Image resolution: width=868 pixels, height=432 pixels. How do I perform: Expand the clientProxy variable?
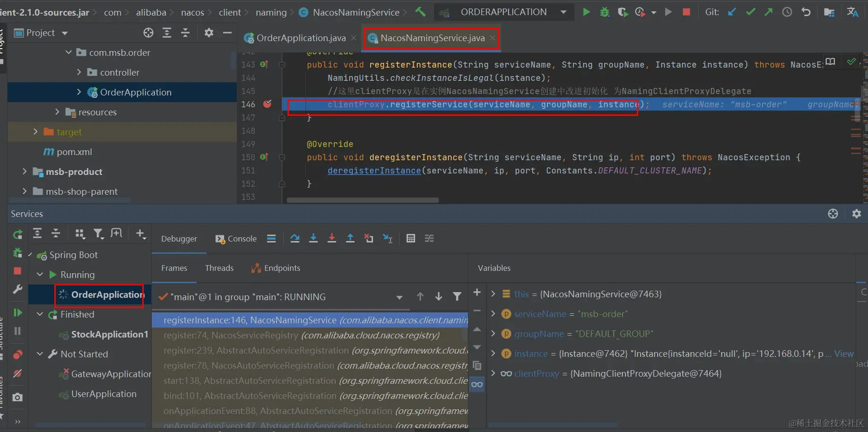pyautogui.click(x=493, y=373)
